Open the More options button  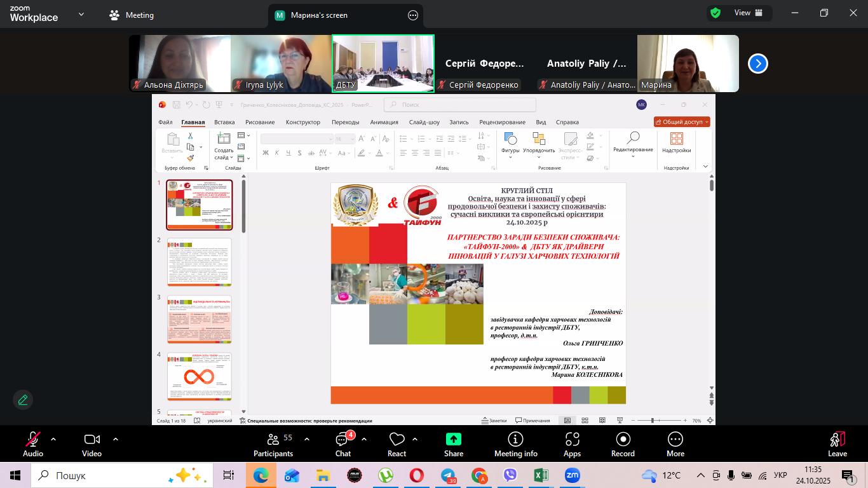coord(675,440)
